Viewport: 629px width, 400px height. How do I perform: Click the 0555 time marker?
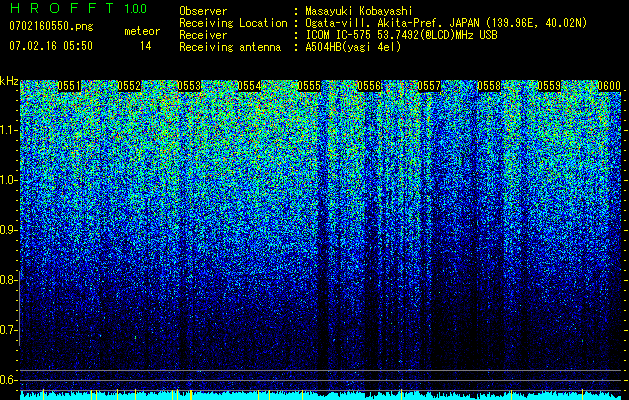tap(309, 86)
